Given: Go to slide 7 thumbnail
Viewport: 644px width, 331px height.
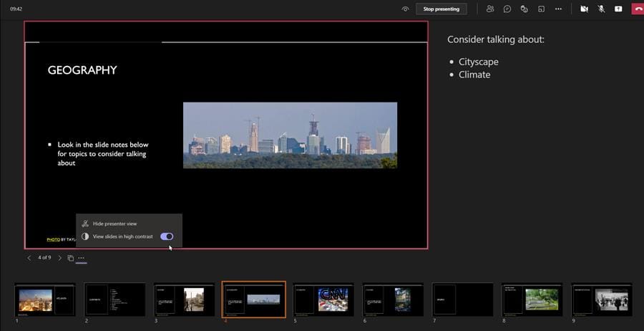Looking at the screenshot, I should (462, 299).
